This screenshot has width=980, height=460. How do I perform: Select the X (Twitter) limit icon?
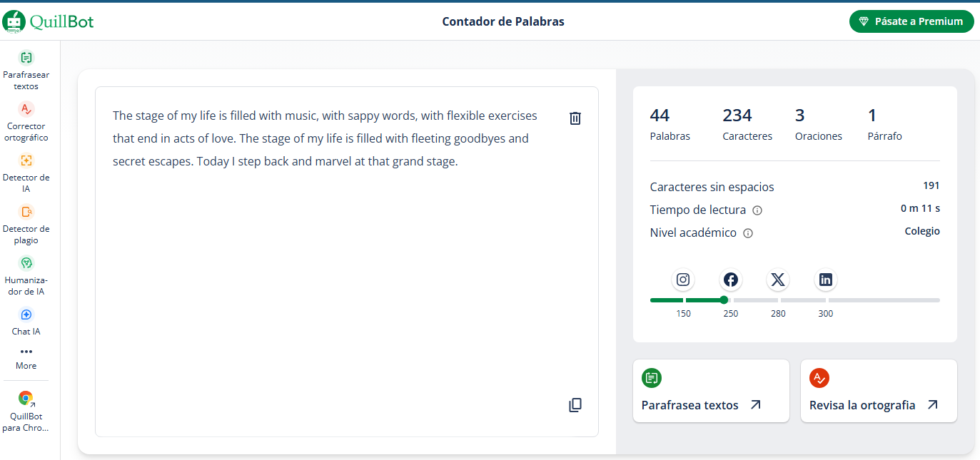click(778, 280)
